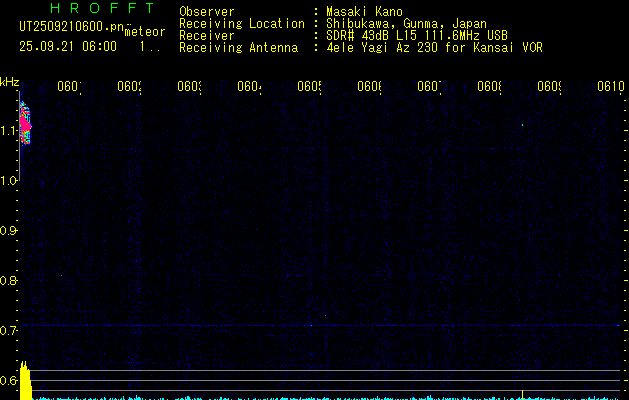Click the yellow signal peak at bottom left
This screenshot has height=400, width=629.
coord(27,381)
